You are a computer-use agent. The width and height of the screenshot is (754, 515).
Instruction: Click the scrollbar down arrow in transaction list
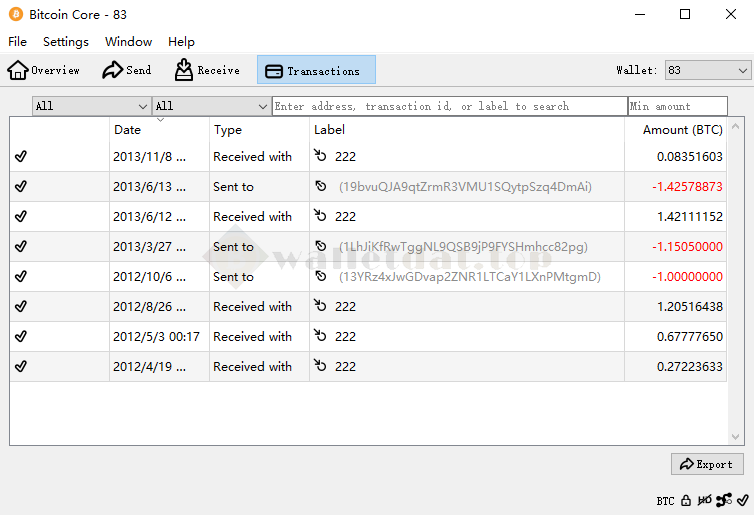737,438
